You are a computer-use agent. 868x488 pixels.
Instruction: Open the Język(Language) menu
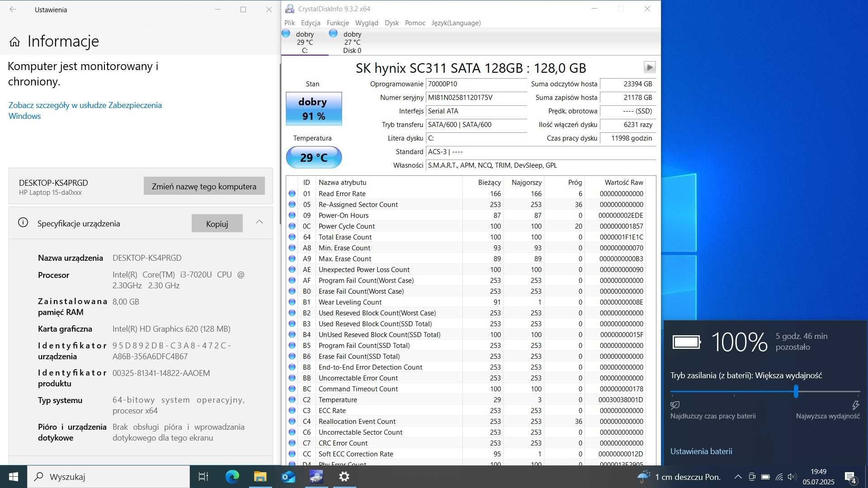(x=456, y=23)
